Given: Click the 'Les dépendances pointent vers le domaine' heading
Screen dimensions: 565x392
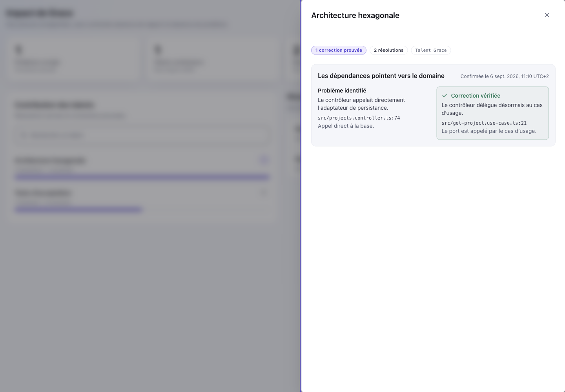Looking at the screenshot, I should click(381, 76).
